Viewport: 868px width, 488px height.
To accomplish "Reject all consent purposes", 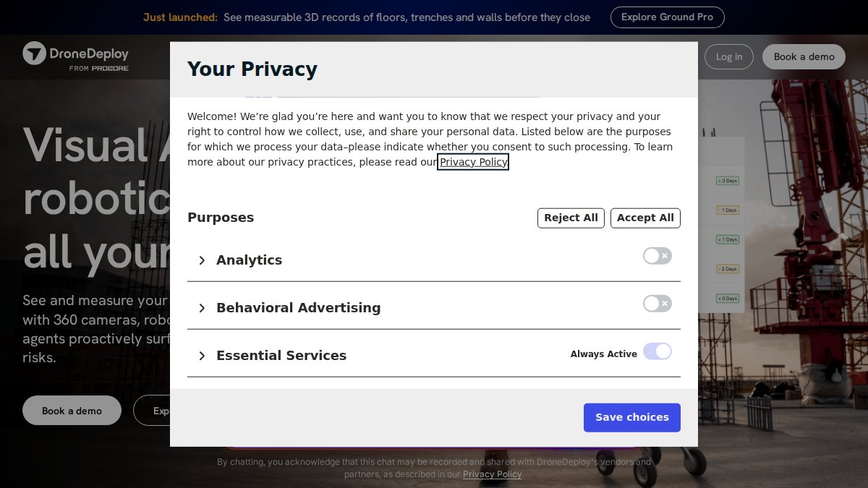I will [571, 218].
